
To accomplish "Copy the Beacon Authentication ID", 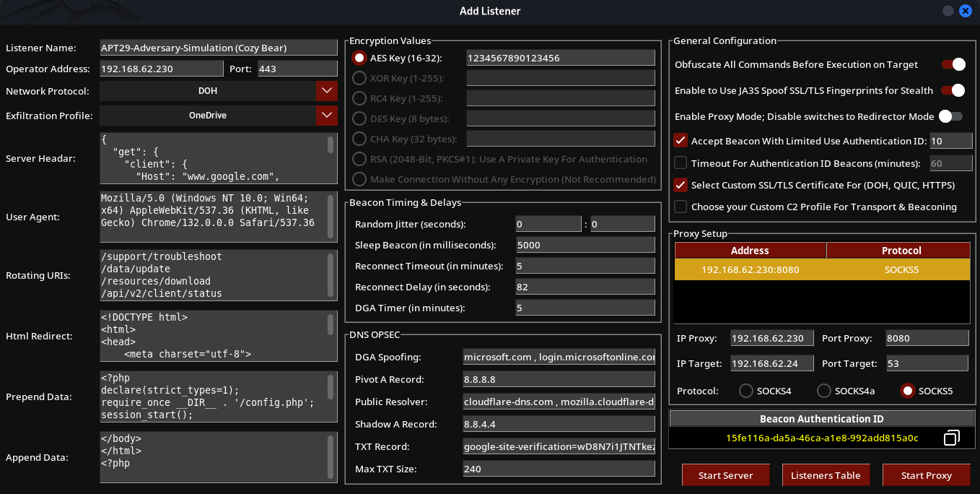I will pyautogui.click(x=952, y=438).
